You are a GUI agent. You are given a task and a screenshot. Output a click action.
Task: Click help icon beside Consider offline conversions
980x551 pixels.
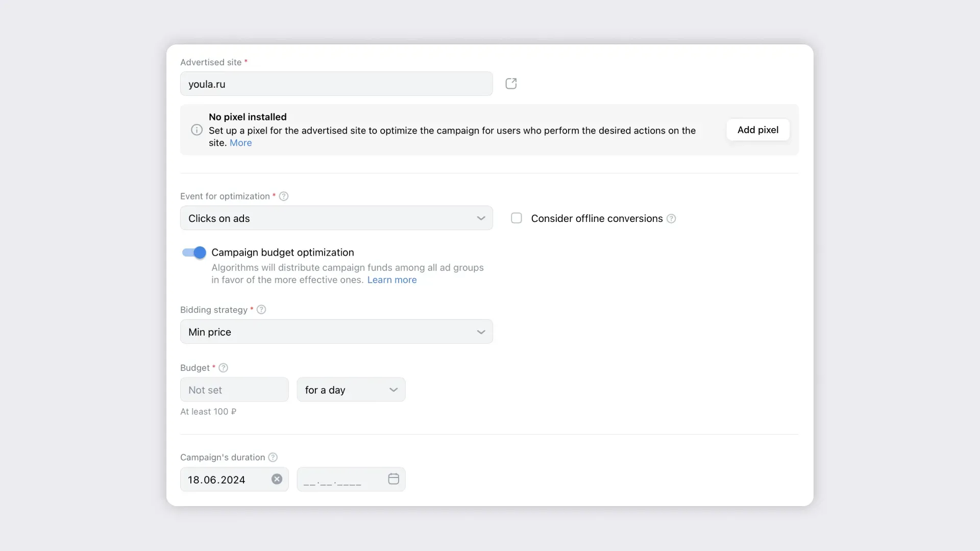[x=671, y=219]
